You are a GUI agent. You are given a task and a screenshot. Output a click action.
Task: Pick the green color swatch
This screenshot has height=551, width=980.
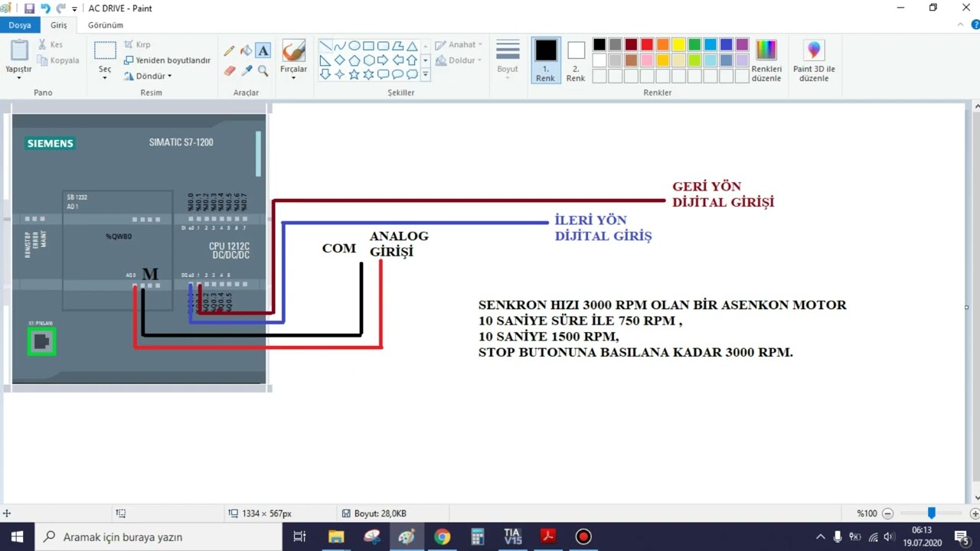pos(694,44)
